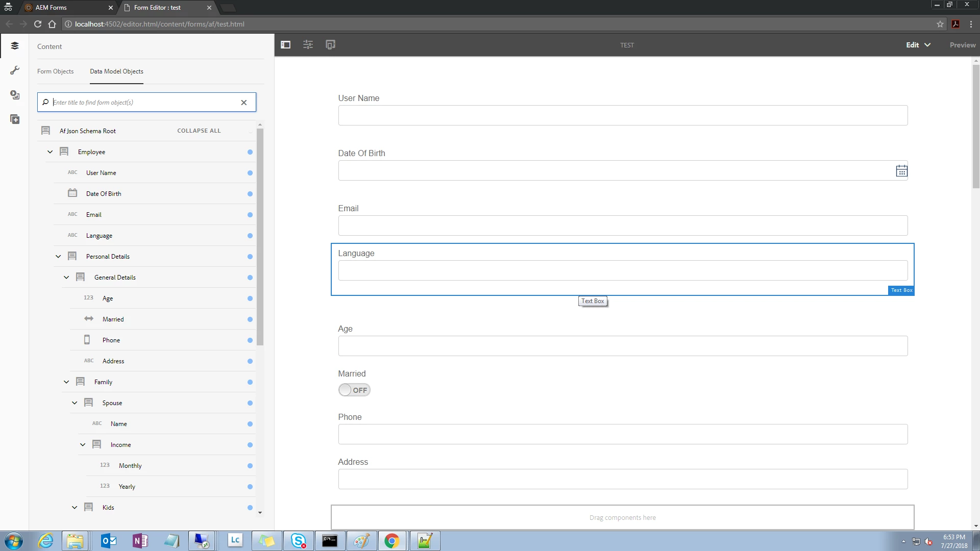The height and width of the screenshot is (551, 980).
Task: Open the Content layers icon in sidebar
Action: pyautogui.click(x=15, y=46)
